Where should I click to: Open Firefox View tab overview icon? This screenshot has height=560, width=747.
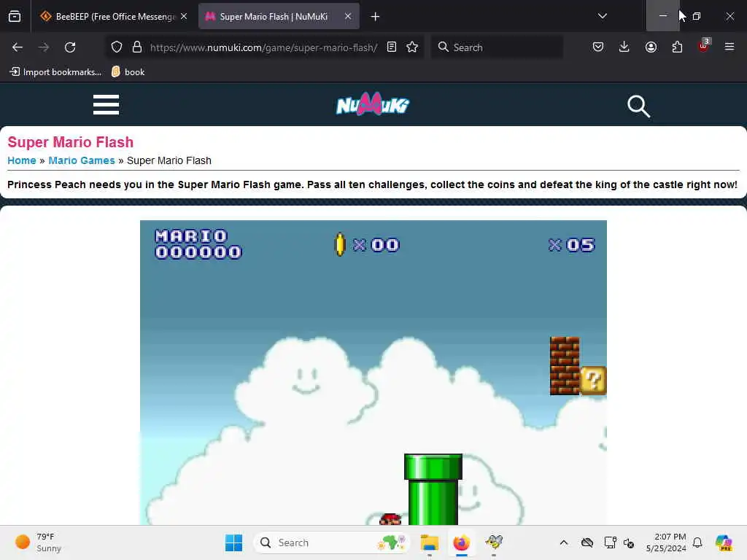click(x=15, y=16)
